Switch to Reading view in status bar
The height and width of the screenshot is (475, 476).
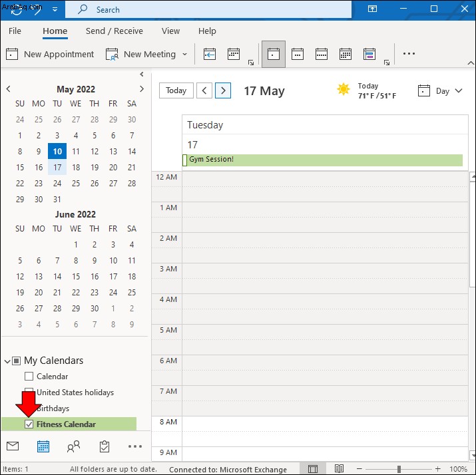(x=339, y=468)
